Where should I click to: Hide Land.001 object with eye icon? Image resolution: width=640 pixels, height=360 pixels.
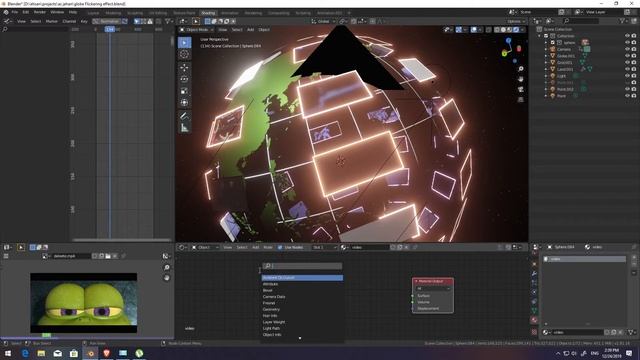(627, 69)
